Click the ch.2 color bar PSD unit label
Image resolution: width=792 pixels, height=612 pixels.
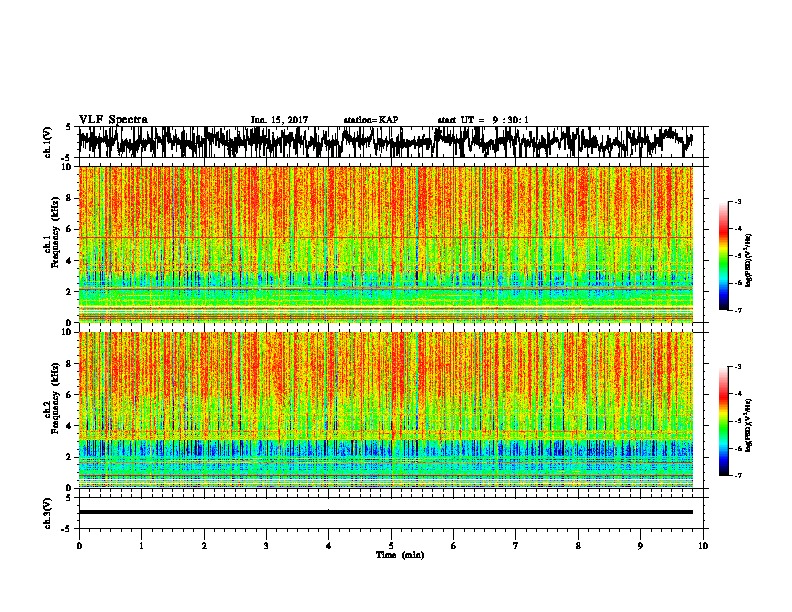tap(749, 425)
